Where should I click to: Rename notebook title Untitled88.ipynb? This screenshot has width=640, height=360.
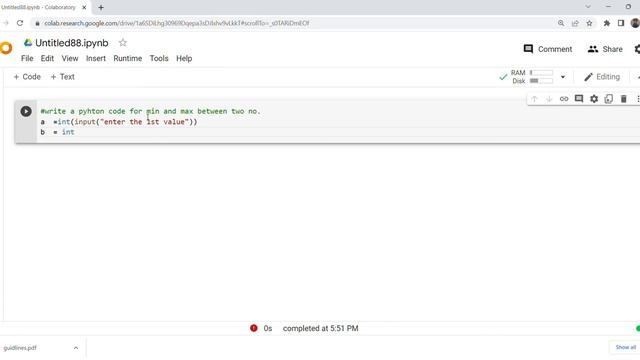[x=72, y=43]
